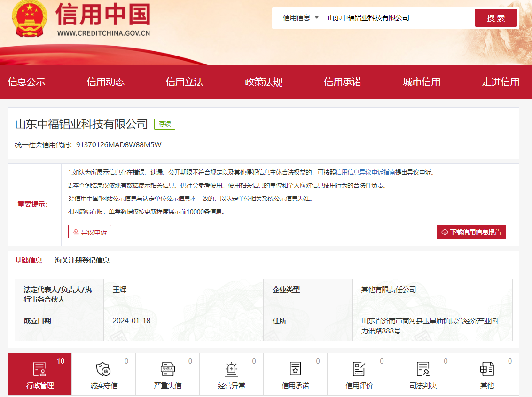Click the 搜索 button
This screenshot has height=397, width=532.
coord(496,18)
